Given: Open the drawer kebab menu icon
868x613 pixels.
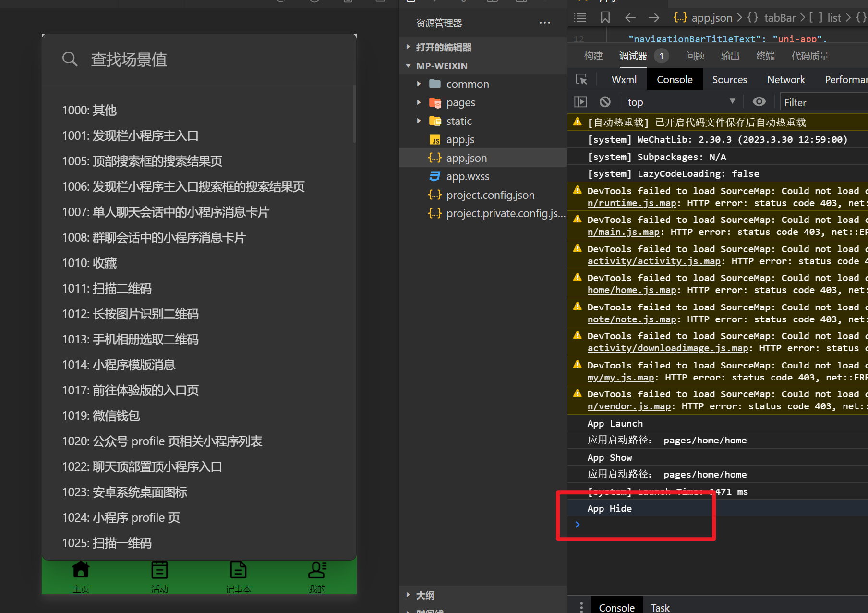Looking at the screenshot, I should pyautogui.click(x=581, y=607).
